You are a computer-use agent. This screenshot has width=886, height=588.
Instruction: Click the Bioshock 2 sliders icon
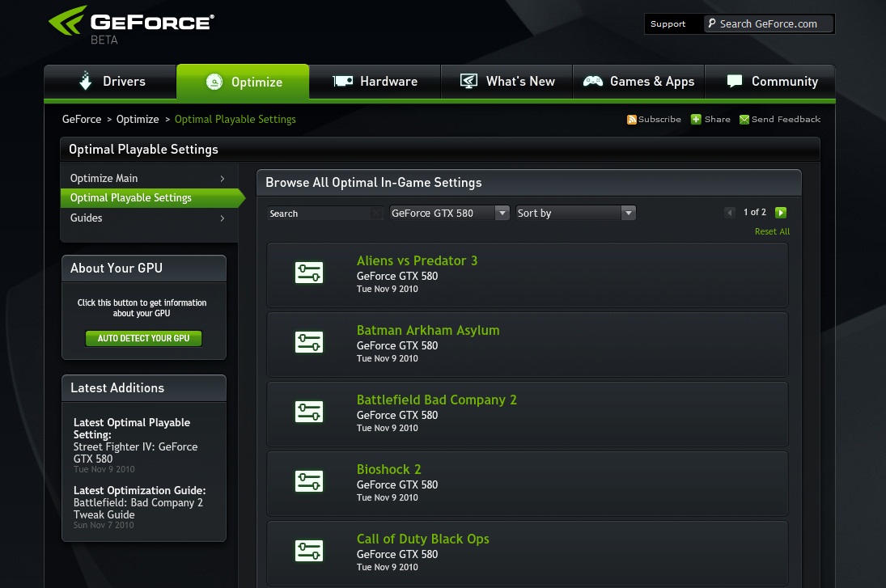click(x=309, y=481)
